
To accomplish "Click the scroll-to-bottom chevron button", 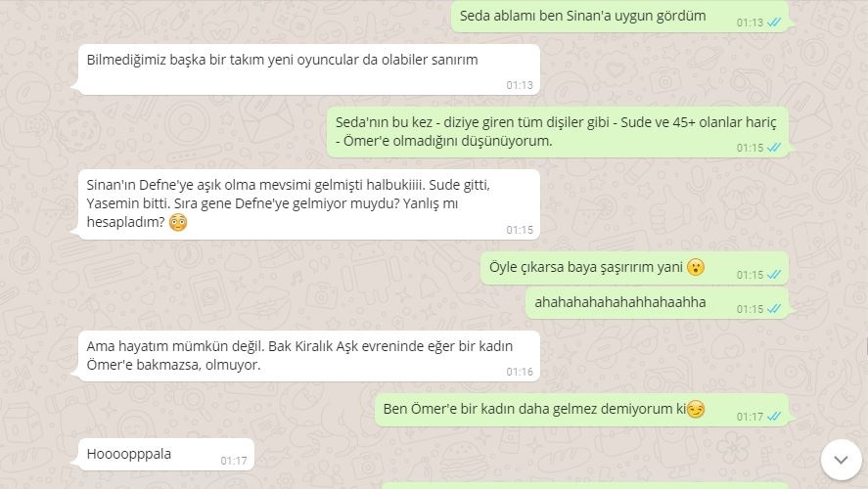I will click(841, 460).
